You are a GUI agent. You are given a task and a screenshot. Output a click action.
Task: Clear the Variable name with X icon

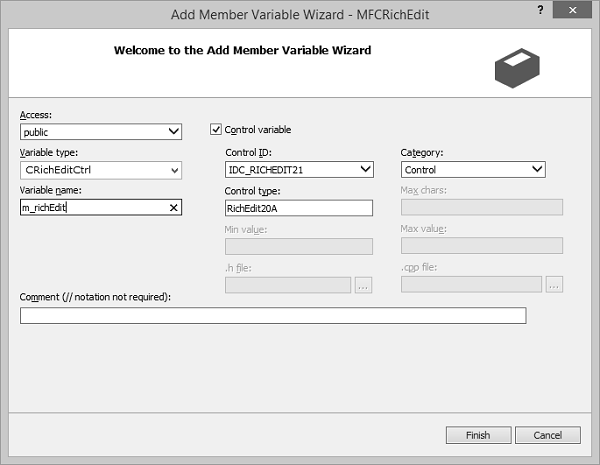[174, 208]
